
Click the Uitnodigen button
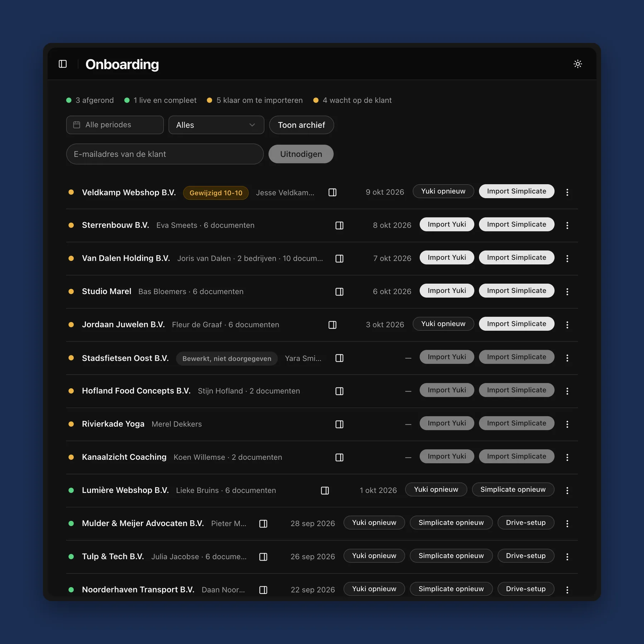point(301,154)
